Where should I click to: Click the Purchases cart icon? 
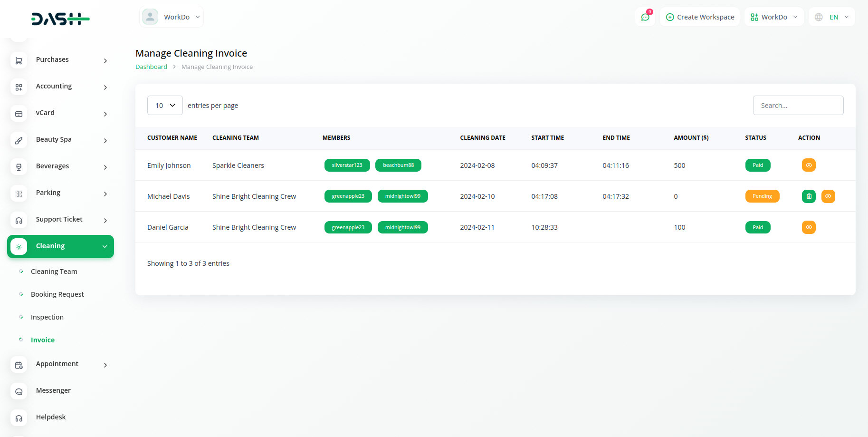click(x=19, y=60)
